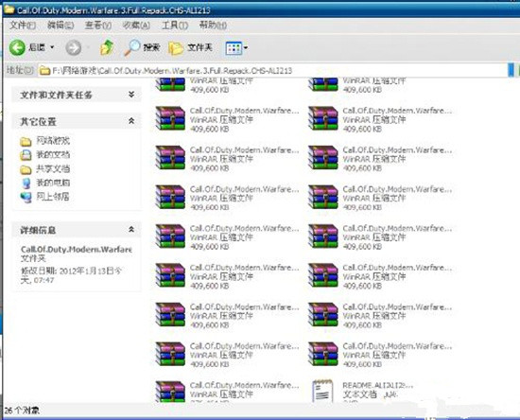Click the Search magnifier toolbar icon
The width and height of the screenshot is (520, 420).
[x=132, y=48]
